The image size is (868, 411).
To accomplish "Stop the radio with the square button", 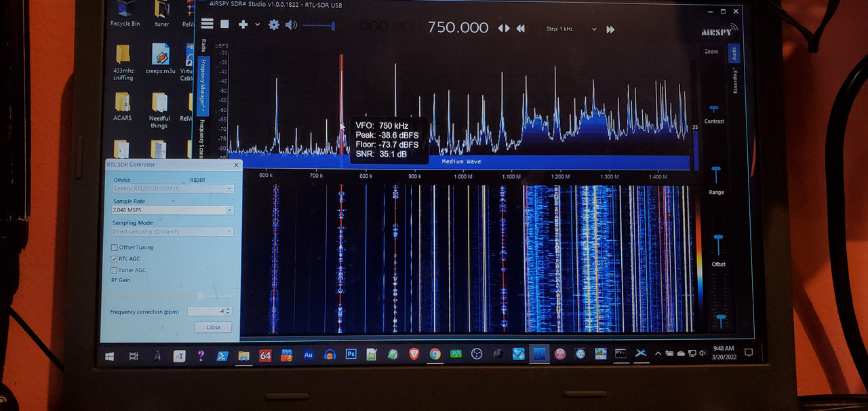I will (224, 24).
